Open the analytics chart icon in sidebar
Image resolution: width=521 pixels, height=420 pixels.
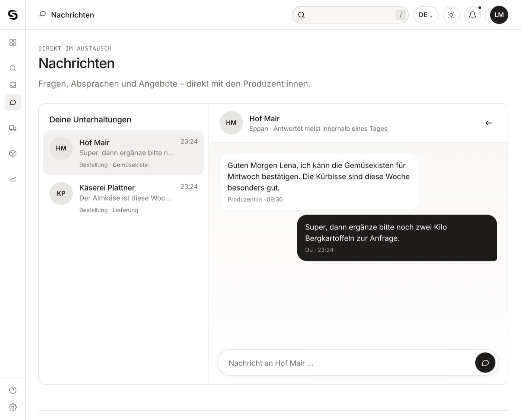[13, 179]
